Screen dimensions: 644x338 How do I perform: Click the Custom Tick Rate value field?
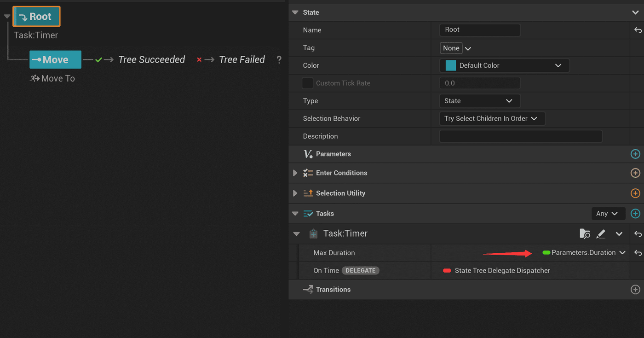point(480,83)
